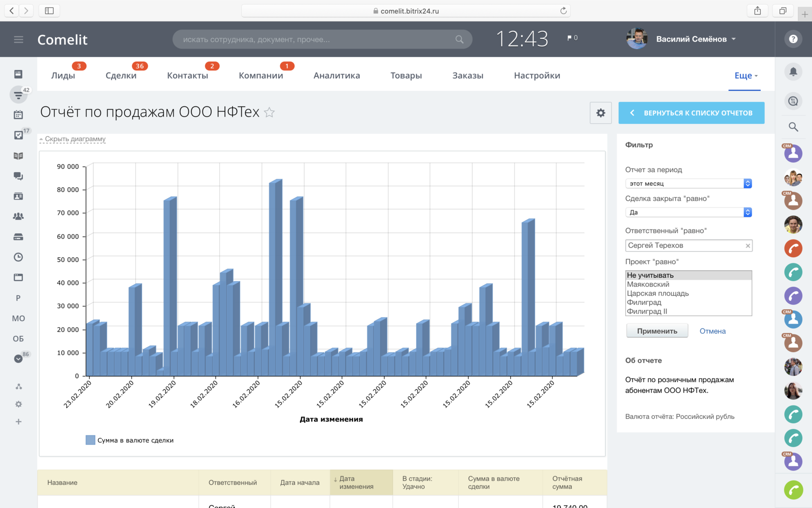The width and height of the screenshot is (812, 508).
Task: Click search magnifier in right panel
Action: pyautogui.click(x=793, y=127)
